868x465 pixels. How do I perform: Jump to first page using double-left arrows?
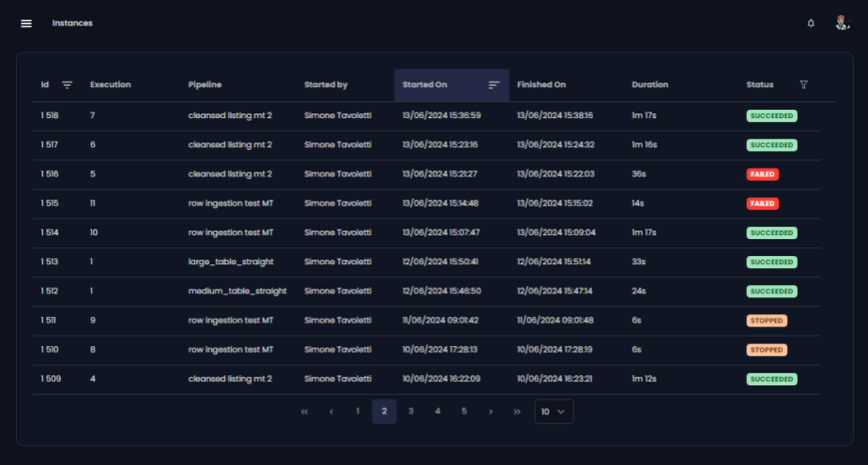point(304,412)
